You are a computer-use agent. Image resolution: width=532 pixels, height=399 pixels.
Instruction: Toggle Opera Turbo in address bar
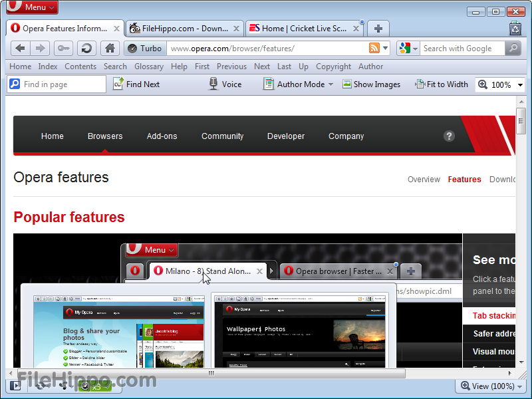pos(145,49)
